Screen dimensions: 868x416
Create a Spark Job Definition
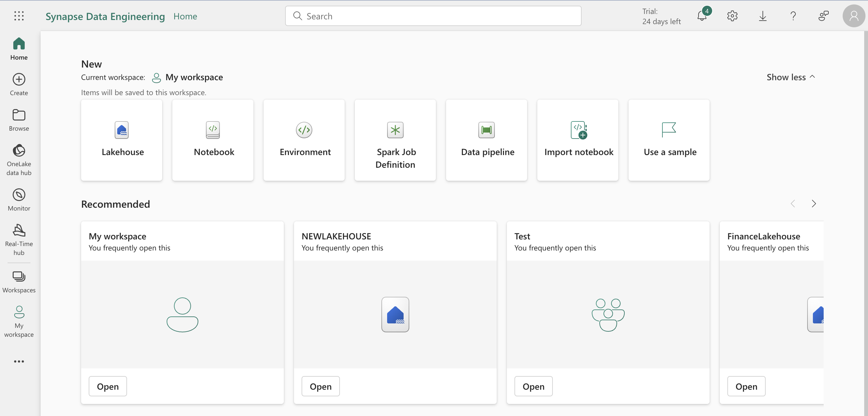(x=395, y=140)
